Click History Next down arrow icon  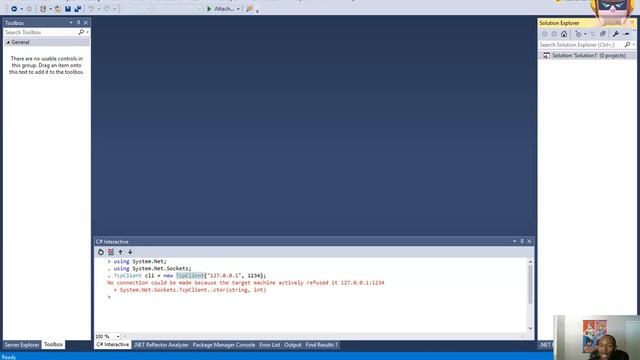tap(130, 252)
